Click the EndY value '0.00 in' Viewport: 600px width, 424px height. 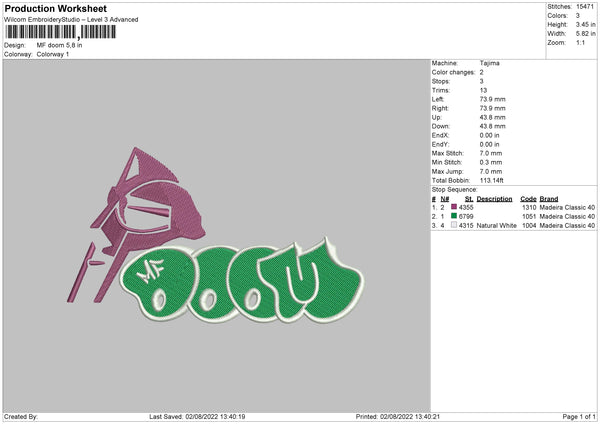[489, 145]
